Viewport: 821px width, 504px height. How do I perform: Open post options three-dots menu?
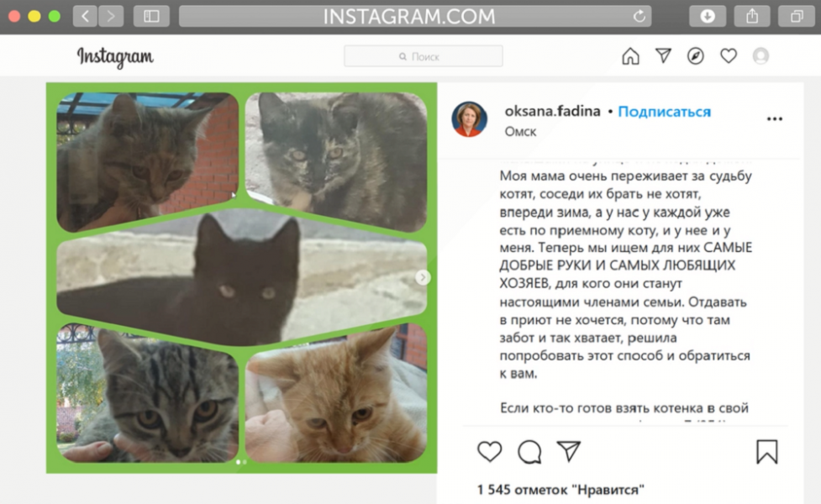(775, 118)
